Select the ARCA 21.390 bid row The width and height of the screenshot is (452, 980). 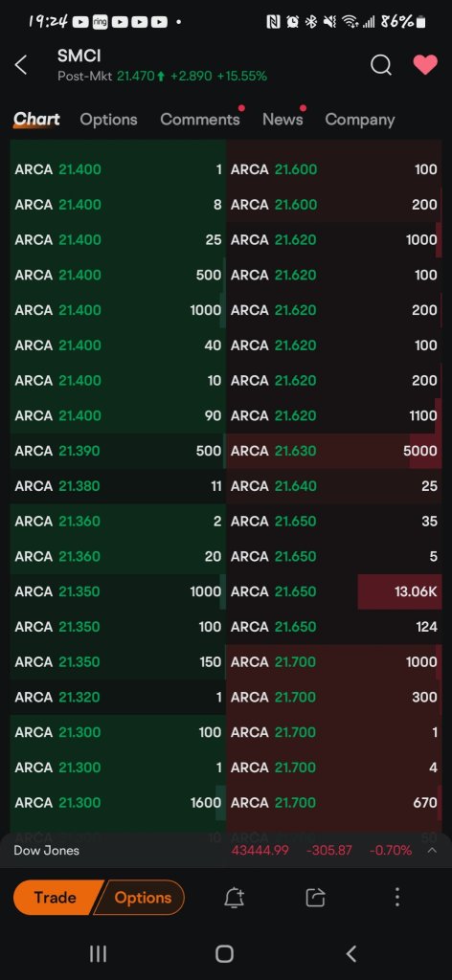click(x=118, y=451)
